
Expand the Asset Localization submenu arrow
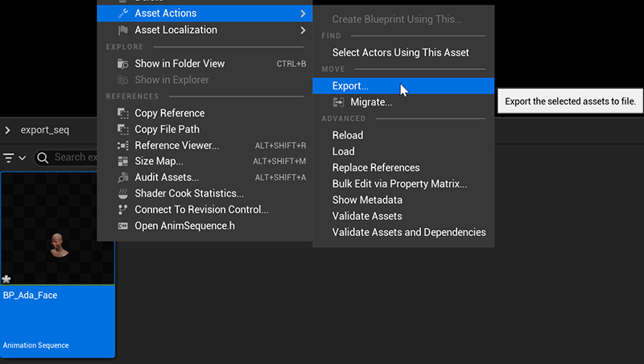(303, 31)
